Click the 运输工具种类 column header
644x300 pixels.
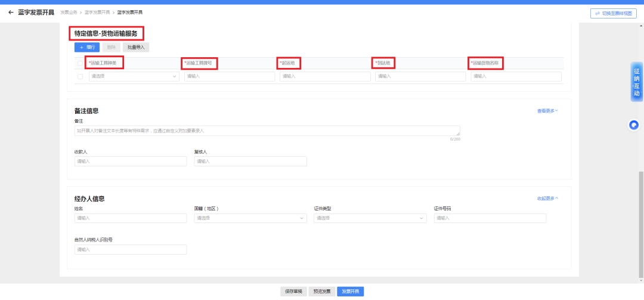pos(104,63)
